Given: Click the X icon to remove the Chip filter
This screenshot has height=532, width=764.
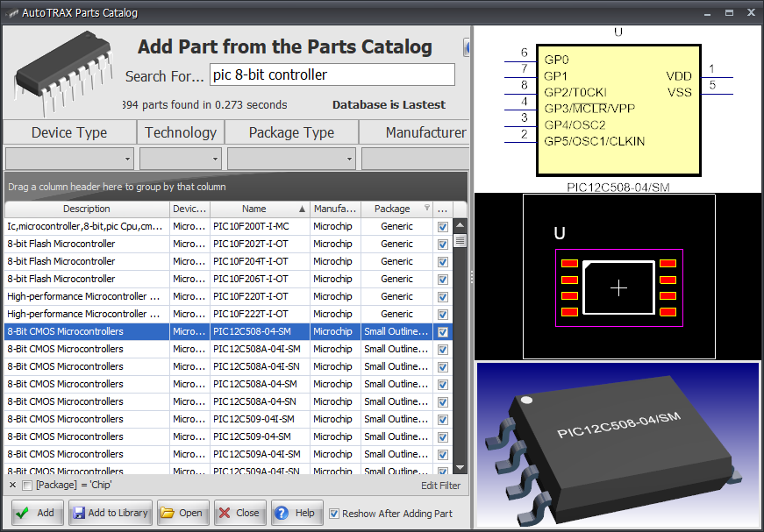Looking at the screenshot, I should coord(12,485).
